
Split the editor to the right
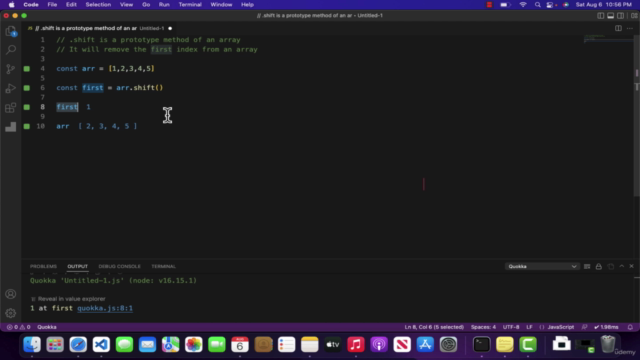point(618,28)
